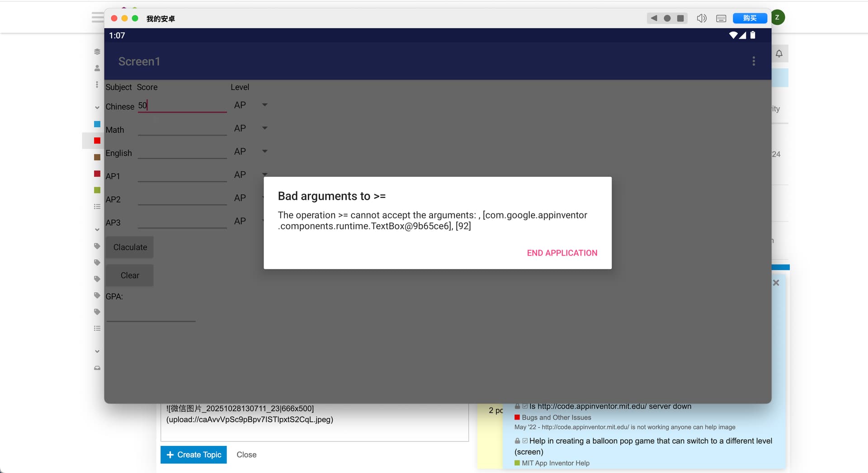Click the Subject column header label
868x473 pixels.
coord(118,87)
